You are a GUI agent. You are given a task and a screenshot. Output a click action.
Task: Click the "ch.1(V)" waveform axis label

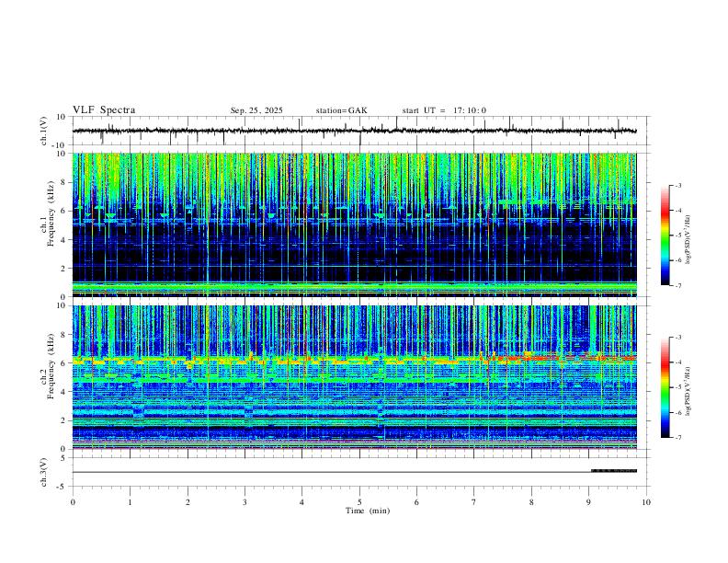click(44, 131)
